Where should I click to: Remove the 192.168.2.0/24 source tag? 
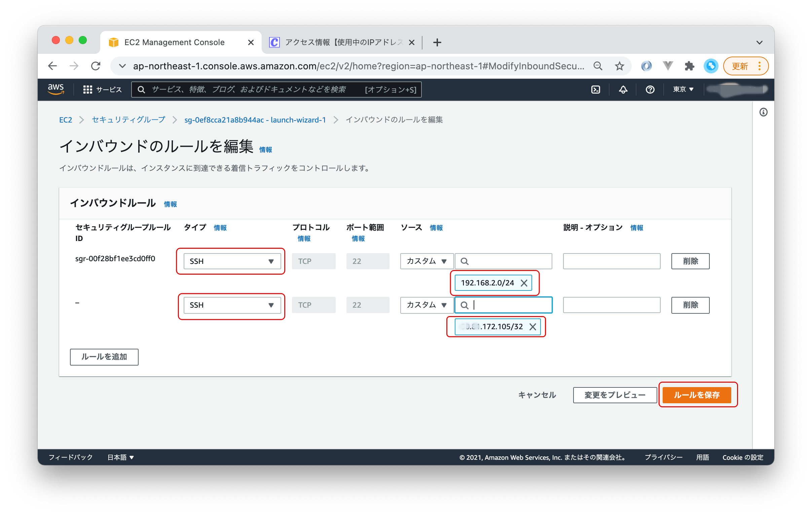coord(524,283)
